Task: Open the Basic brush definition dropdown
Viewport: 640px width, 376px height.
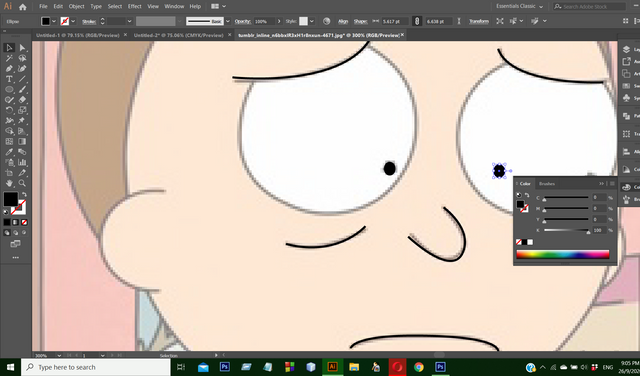Action: [228, 21]
